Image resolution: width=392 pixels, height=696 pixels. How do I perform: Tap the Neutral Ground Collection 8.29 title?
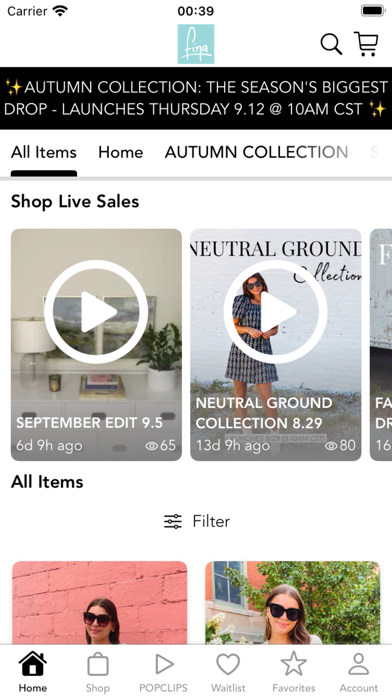tap(264, 413)
